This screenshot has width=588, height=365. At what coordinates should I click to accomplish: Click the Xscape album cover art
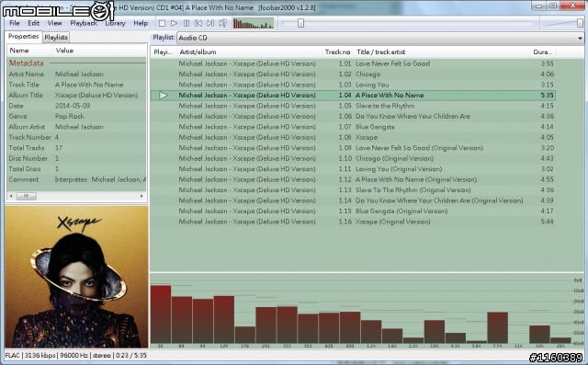[76, 277]
